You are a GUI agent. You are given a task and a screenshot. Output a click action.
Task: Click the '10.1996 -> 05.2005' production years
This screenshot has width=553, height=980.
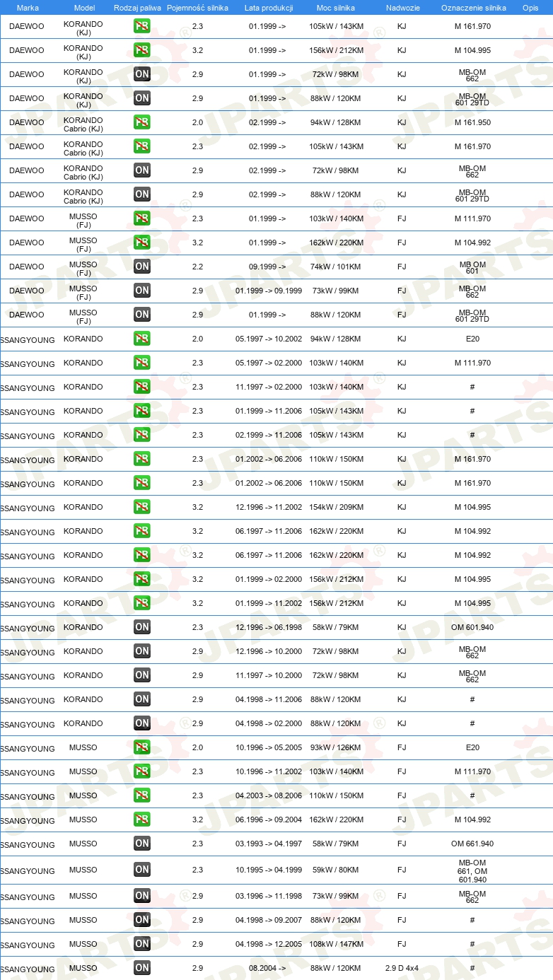269,747
